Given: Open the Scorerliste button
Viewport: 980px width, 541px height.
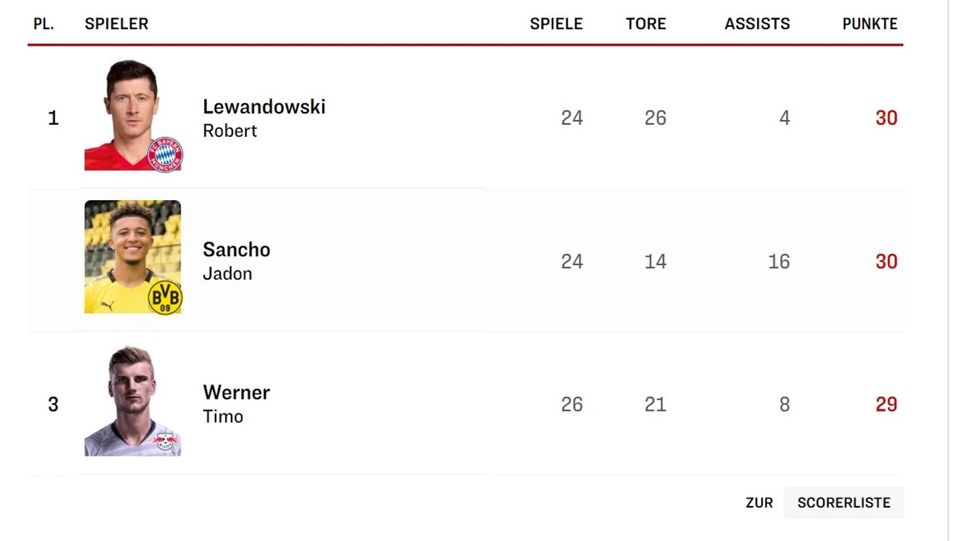Looking at the screenshot, I should coord(844,503).
